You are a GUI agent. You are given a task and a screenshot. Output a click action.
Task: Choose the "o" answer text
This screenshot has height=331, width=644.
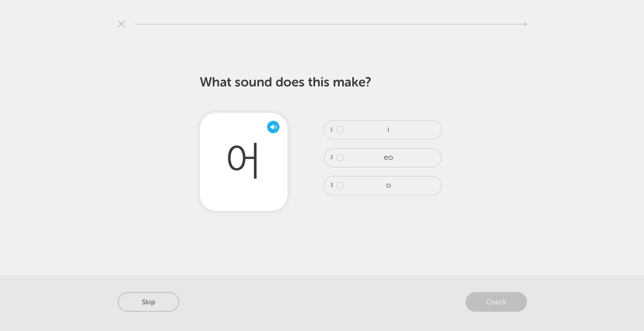tap(388, 186)
